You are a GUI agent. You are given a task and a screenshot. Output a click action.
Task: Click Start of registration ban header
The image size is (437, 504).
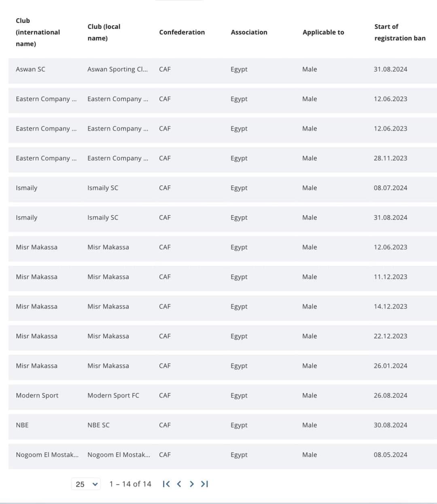coord(399,32)
